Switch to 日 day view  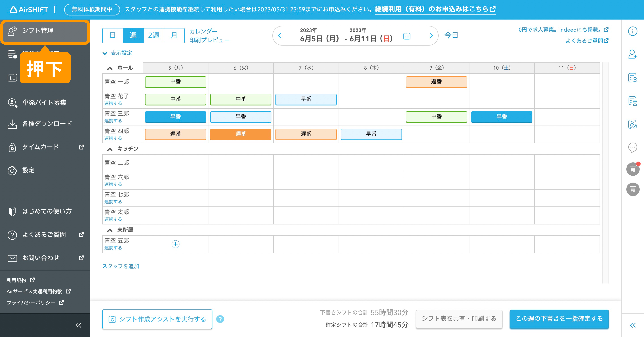(112, 36)
